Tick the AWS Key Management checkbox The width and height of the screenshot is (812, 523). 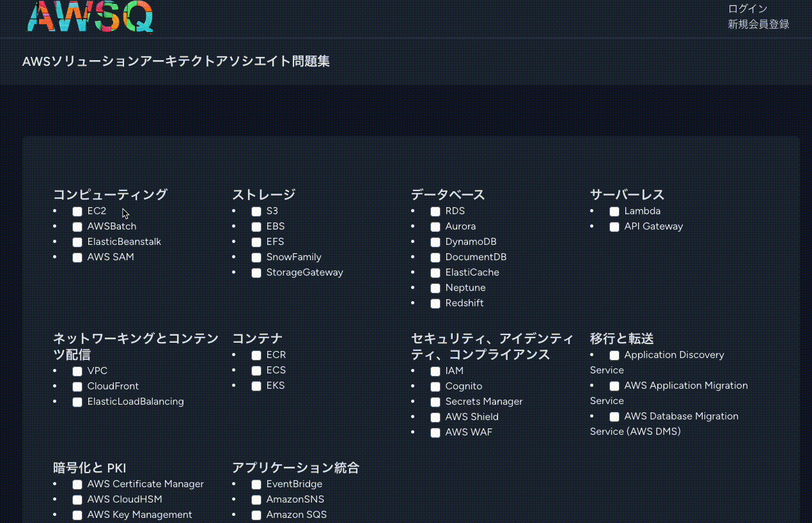pos(77,515)
